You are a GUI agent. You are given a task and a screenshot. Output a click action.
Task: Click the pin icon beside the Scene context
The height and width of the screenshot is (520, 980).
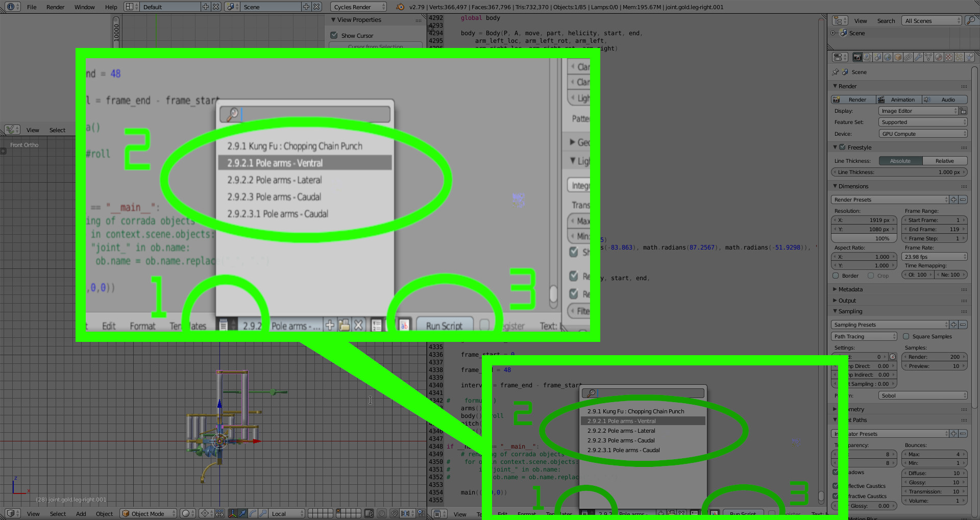836,72
